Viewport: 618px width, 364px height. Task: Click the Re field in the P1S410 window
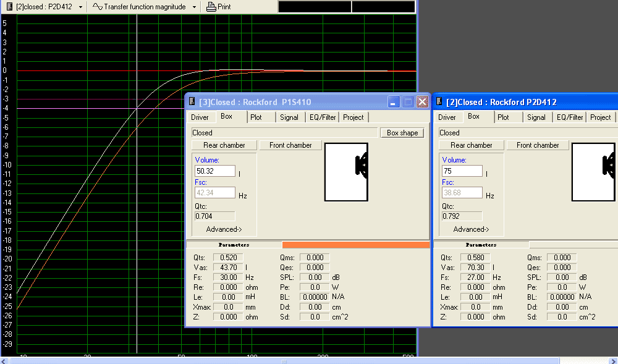[228, 287]
